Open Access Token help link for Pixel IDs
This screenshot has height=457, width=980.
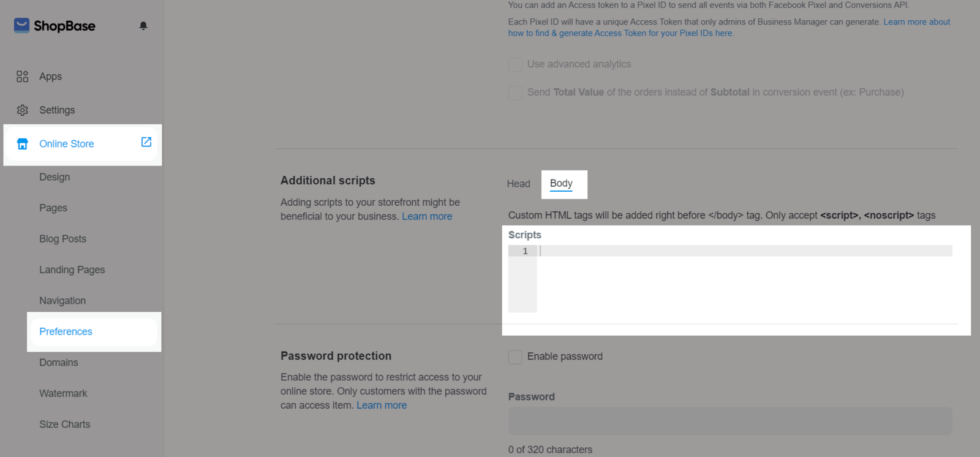729,28
